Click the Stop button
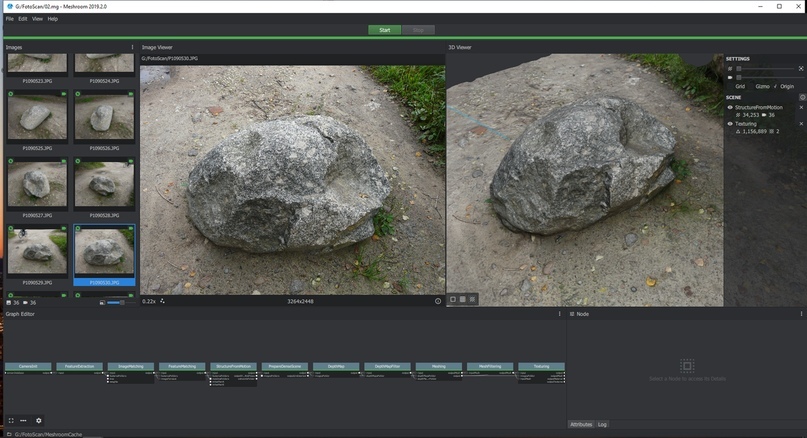 pyautogui.click(x=420, y=30)
